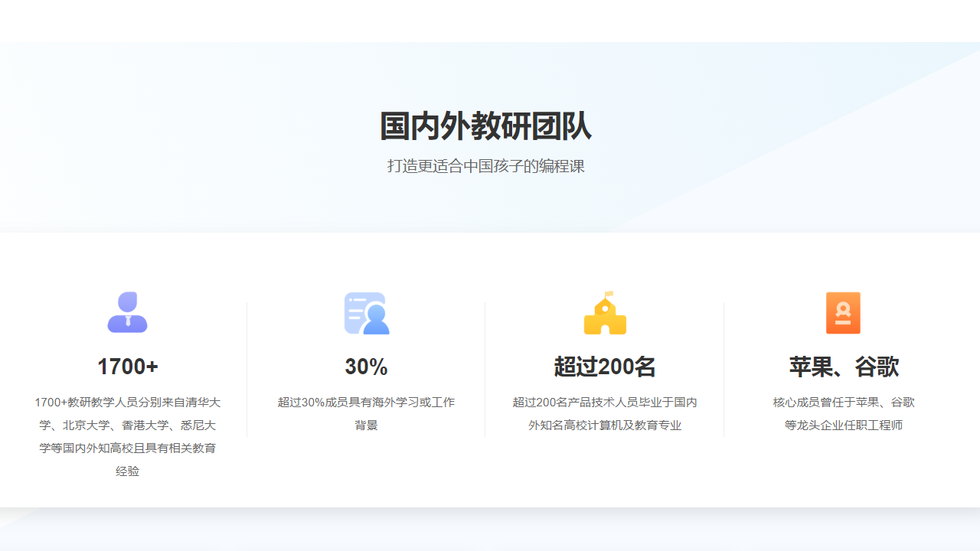Screen dimensions: 980x551
Task: Click the 苹果、谷歌 statistic heading
Action: coord(843,367)
